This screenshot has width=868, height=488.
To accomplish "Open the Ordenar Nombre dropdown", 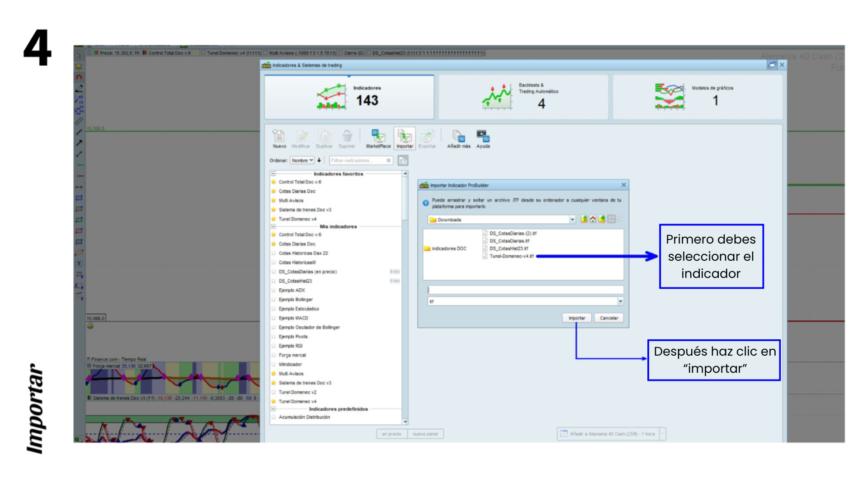I will [x=302, y=160].
